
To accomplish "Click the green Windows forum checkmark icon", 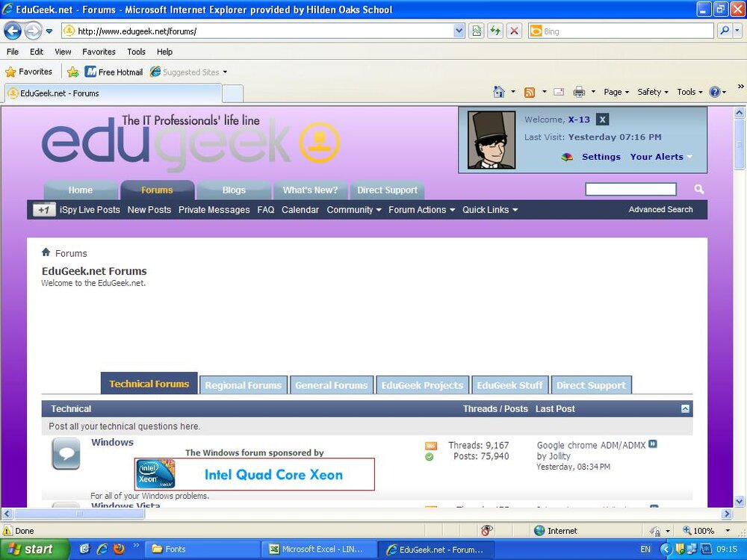I will click(430, 457).
